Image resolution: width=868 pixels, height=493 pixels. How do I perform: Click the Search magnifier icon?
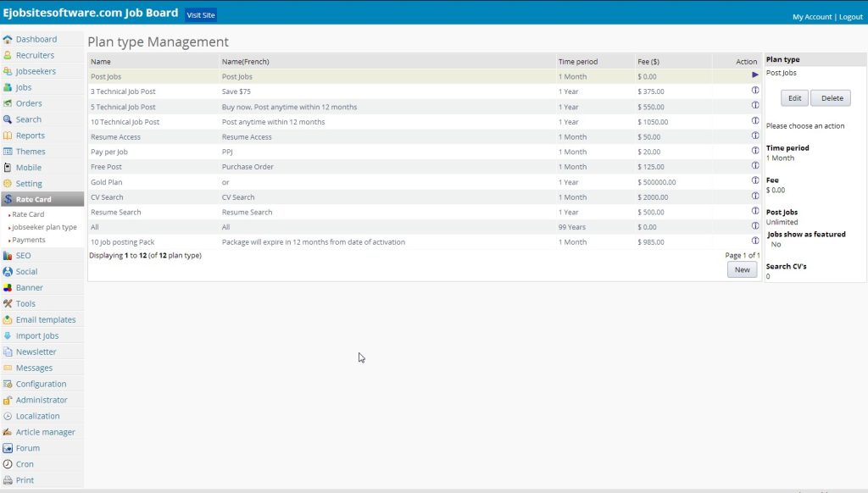point(7,119)
